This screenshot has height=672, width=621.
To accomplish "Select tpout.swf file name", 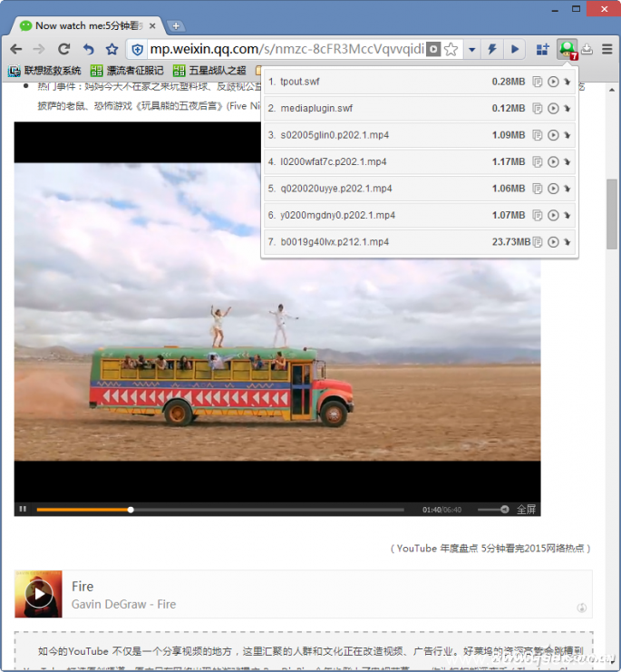I will pos(300,82).
